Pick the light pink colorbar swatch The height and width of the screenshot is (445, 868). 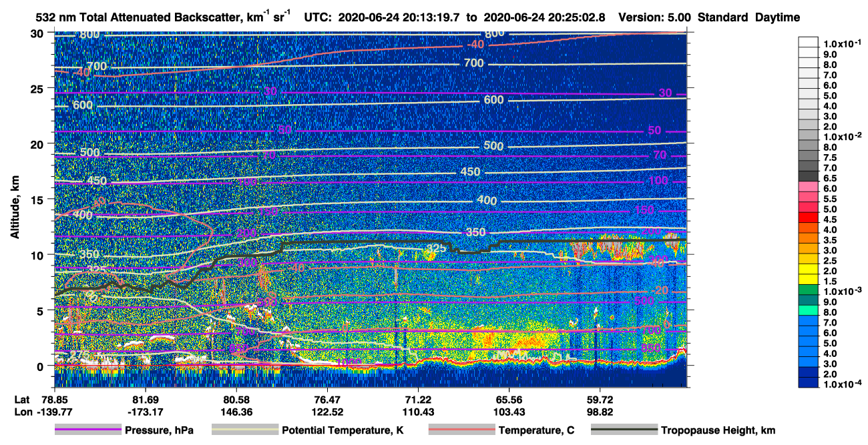[809, 187]
